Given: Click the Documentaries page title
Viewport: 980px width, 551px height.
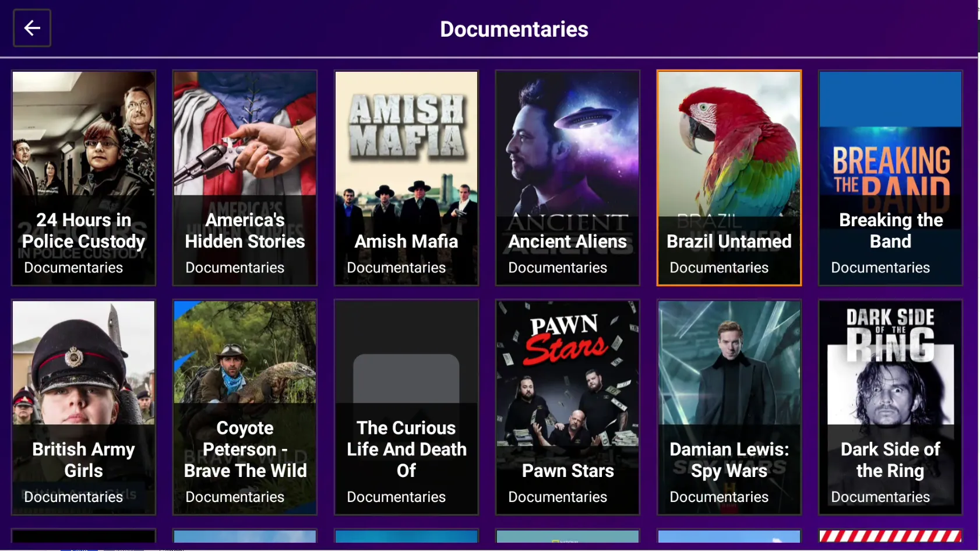Looking at the screenshot, I should coord(514,29).
